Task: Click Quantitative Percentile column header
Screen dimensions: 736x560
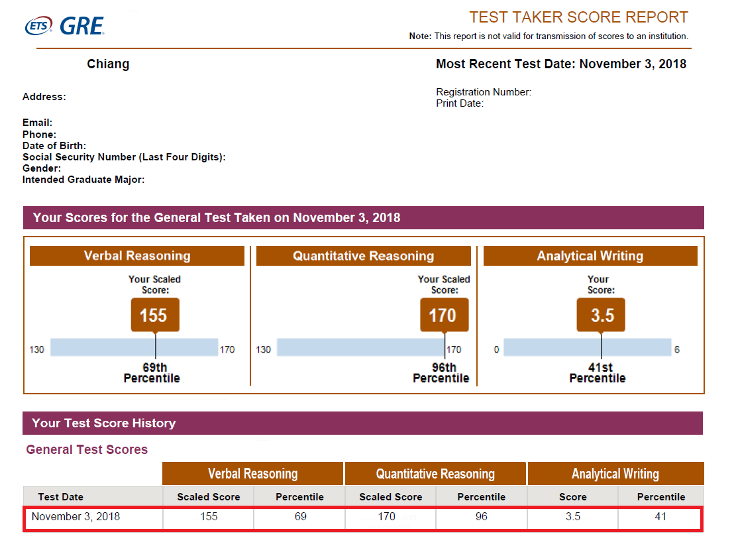Action: (482, 496)
